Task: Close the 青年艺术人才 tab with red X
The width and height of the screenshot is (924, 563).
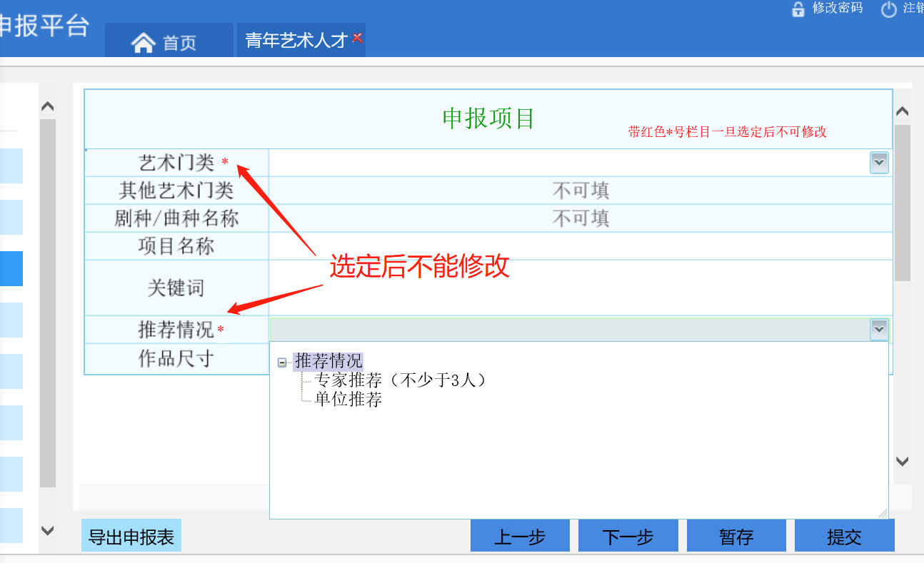Action: point(357,38)
